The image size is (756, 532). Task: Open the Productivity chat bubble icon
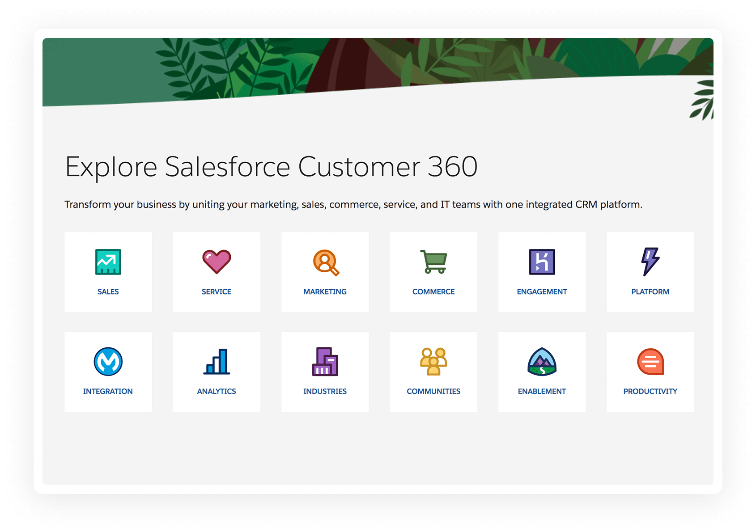tap(650, 362)
